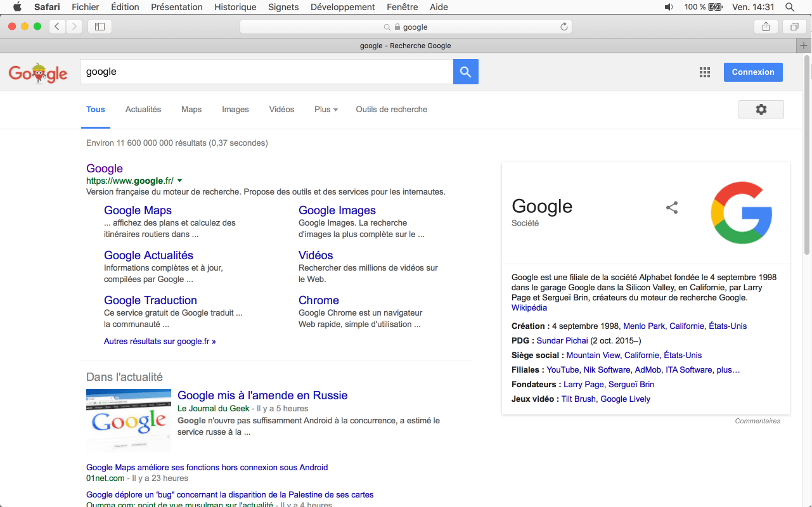
Task: Open the Sergueï Brin founder link
Action: (631, 384)
